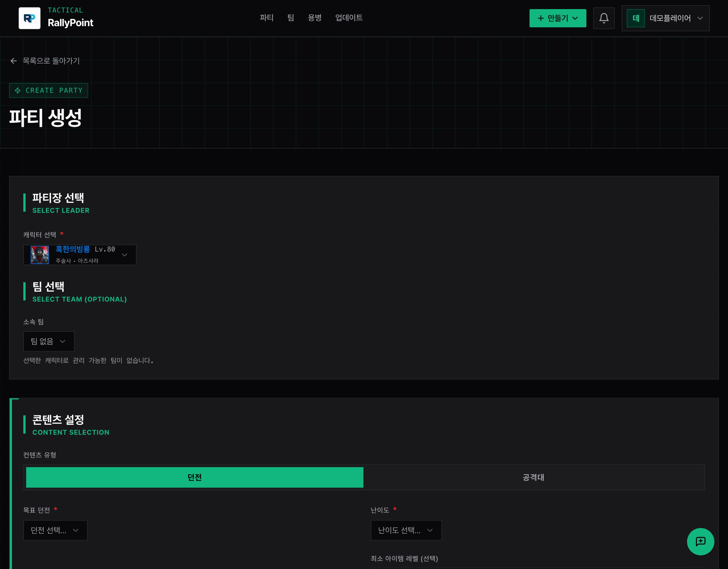Screen dimensions: 728x569
Task: Click the 선택한 캐릭터로 관리 가능한 팀이 없습니다 notice
Action: (x=88, y=360)
